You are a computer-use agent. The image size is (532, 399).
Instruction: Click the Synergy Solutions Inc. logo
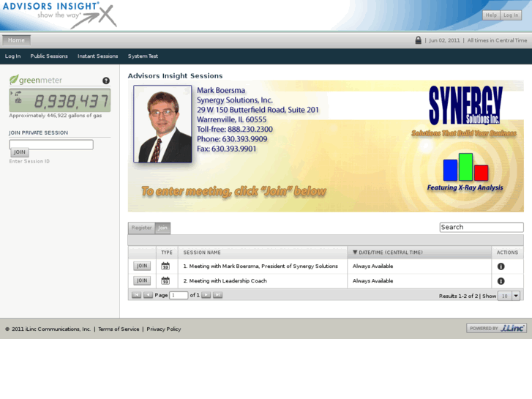click(x=465, y=105)
